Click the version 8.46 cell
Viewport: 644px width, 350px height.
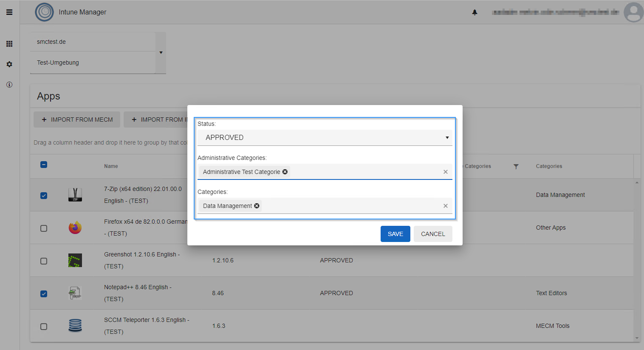[x=218, y=293]
